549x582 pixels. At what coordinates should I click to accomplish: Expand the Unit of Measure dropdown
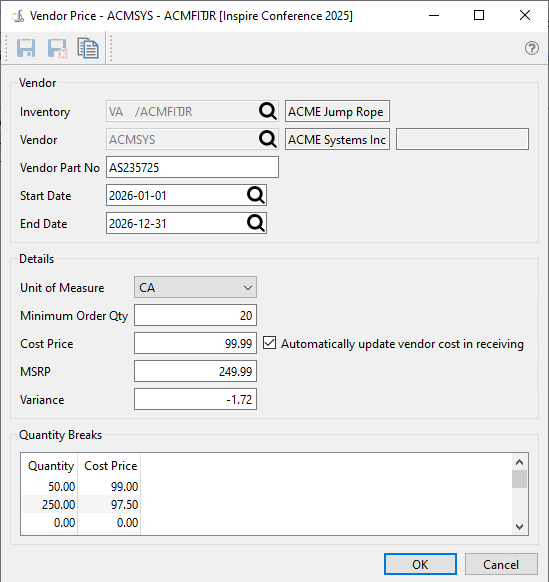195,287
